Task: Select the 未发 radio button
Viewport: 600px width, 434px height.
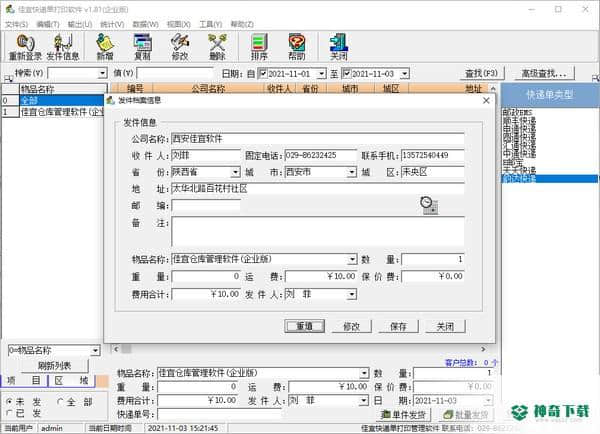Action: (9, 402)
